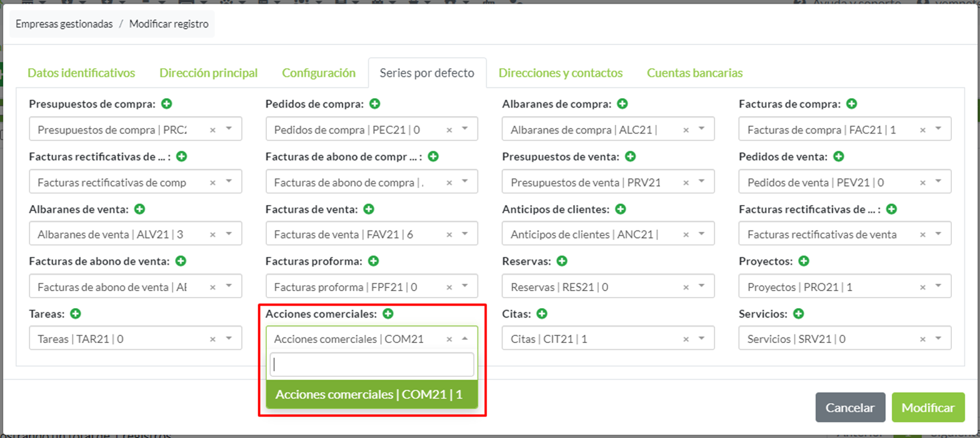
Task: Add new series for Tareas
Action: 76,313
